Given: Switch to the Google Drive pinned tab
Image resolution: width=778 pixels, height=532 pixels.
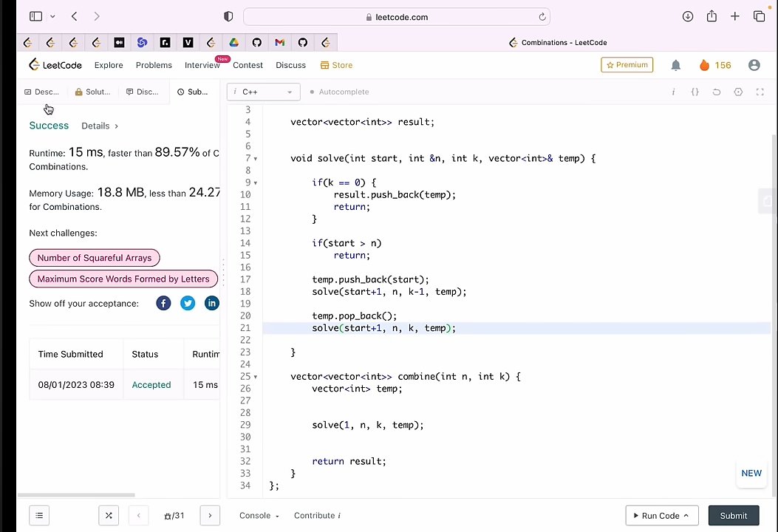Looking at the screenshot, I should (233, 43).
